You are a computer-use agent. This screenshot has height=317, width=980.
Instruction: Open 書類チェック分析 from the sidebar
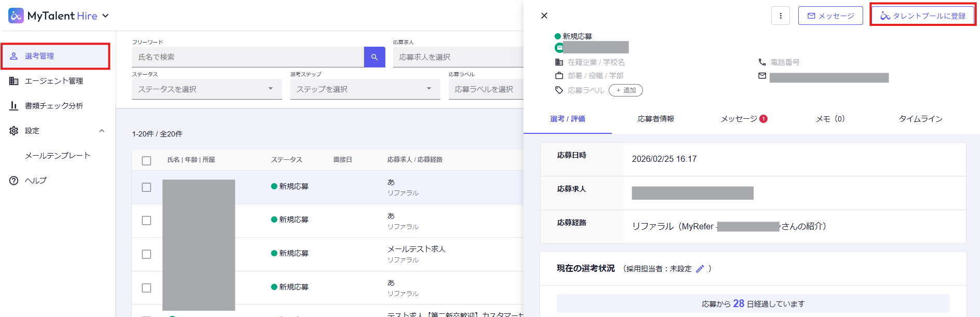pyautogui.click(x=54, y=106)
